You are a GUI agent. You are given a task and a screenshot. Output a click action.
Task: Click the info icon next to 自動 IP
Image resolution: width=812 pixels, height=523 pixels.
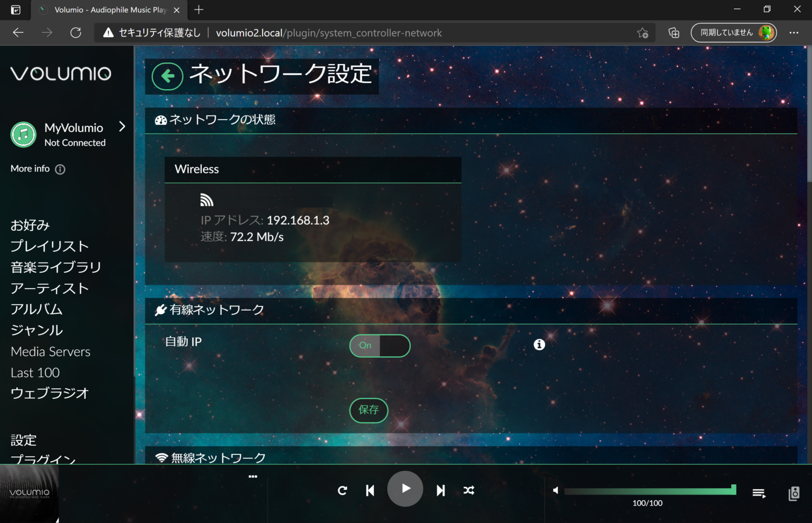pos(539,344)
